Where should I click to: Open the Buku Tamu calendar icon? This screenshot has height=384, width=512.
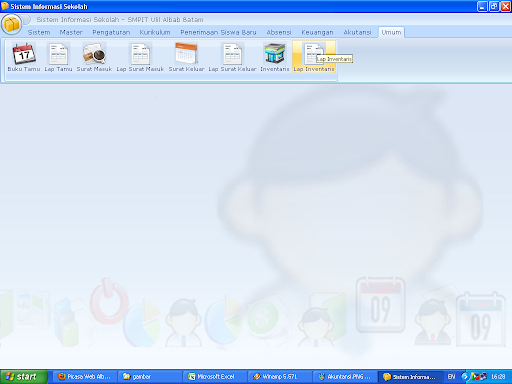[24, 57]
